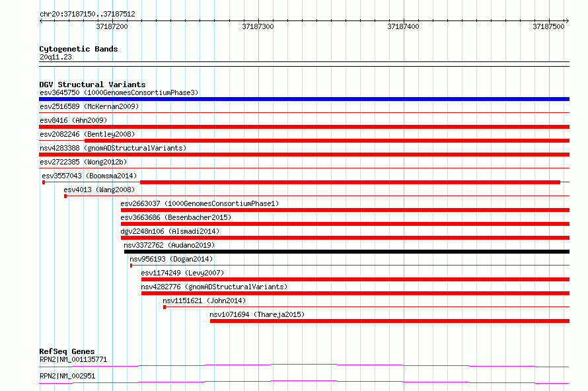
Task: Click the Cytogenetic Bands track heading
Action: tap(79, 49)
